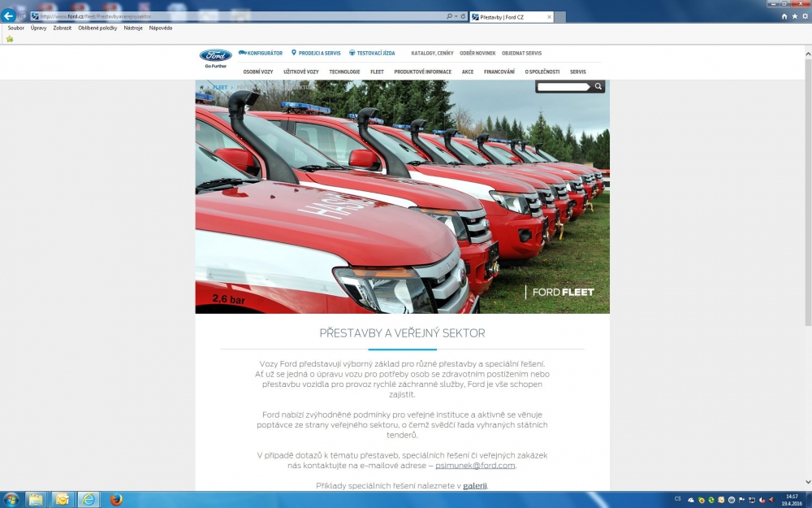Open the Servis navigation item
Screen dimensions: 812x508
coord(578,72)
